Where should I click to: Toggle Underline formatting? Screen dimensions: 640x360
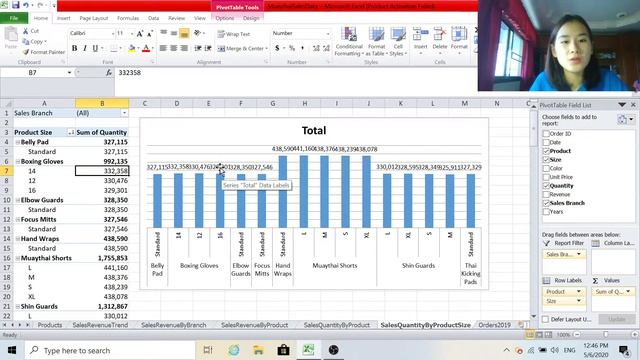coord(95,48)
